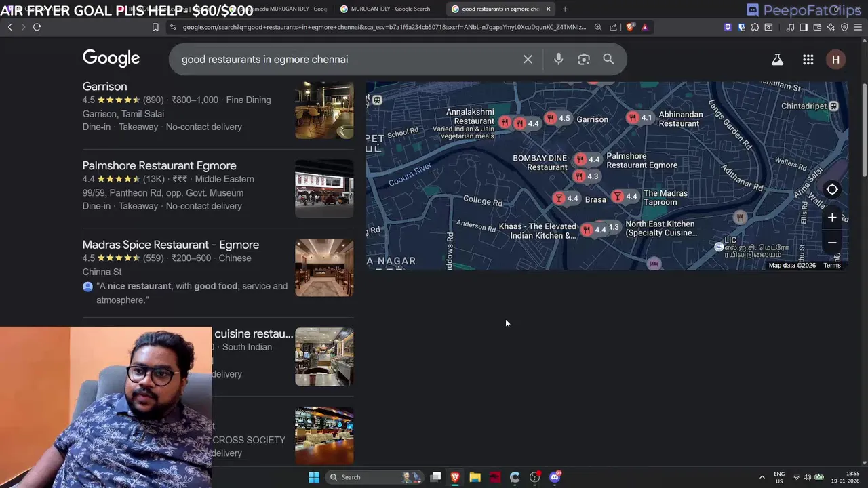
Task: Click the address bar URL
Action: click(384, 27)
